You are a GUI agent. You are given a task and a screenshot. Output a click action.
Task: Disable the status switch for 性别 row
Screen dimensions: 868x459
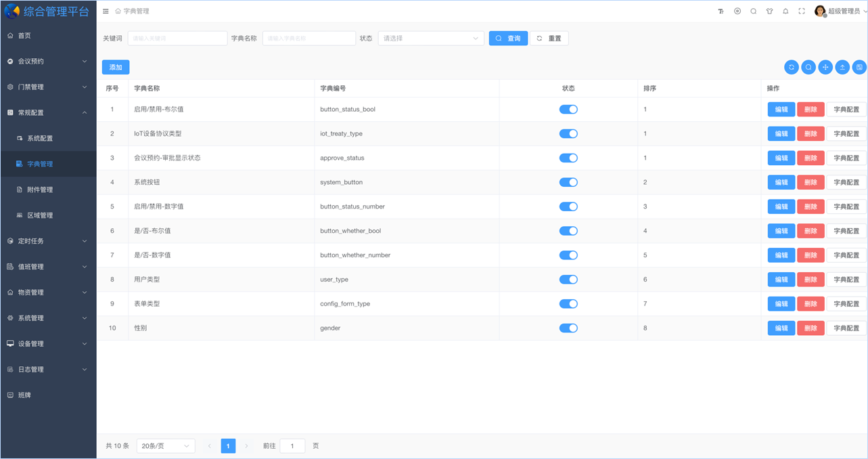(568, 328)
